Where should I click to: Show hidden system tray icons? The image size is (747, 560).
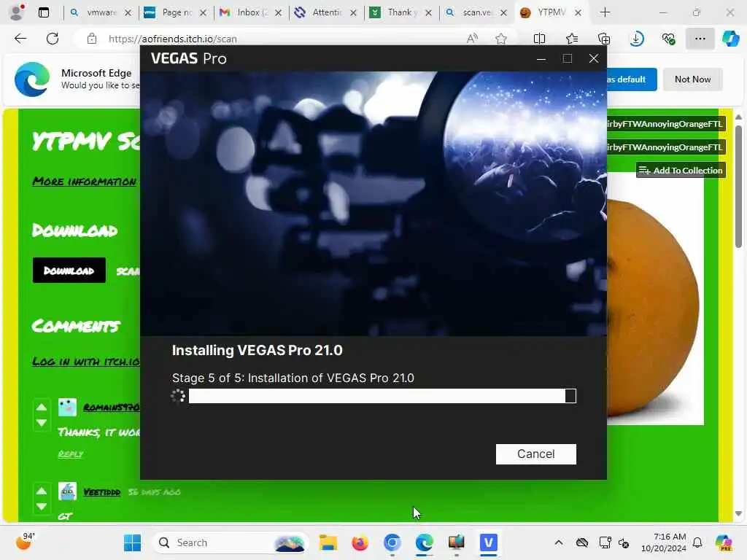[559, 542]
